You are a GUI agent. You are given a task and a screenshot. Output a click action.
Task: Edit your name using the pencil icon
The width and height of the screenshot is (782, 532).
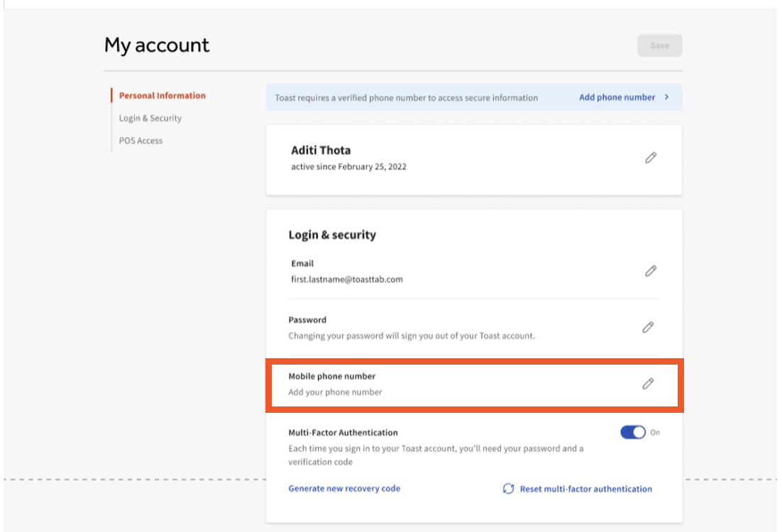click(651, 157)
